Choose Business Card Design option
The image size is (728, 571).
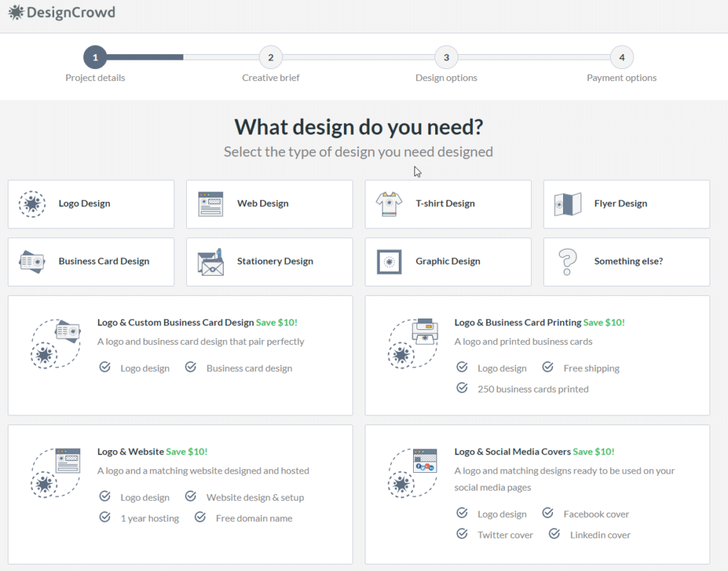pos(91,262)
